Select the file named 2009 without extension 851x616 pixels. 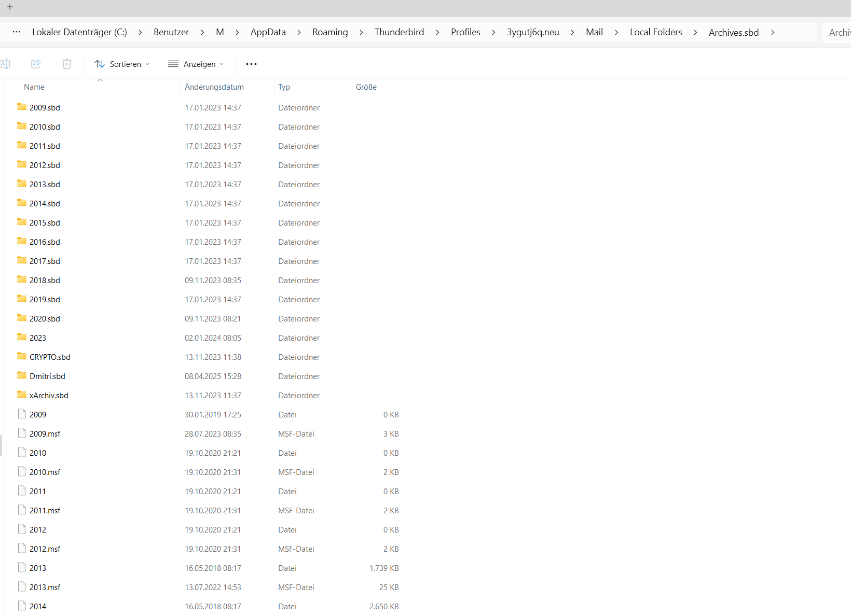[38, 415]
